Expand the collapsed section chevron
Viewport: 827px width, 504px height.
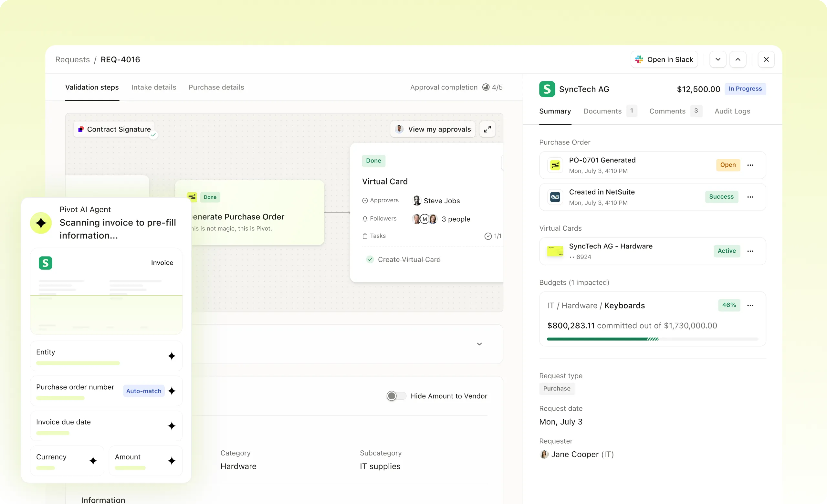[479, 344]
